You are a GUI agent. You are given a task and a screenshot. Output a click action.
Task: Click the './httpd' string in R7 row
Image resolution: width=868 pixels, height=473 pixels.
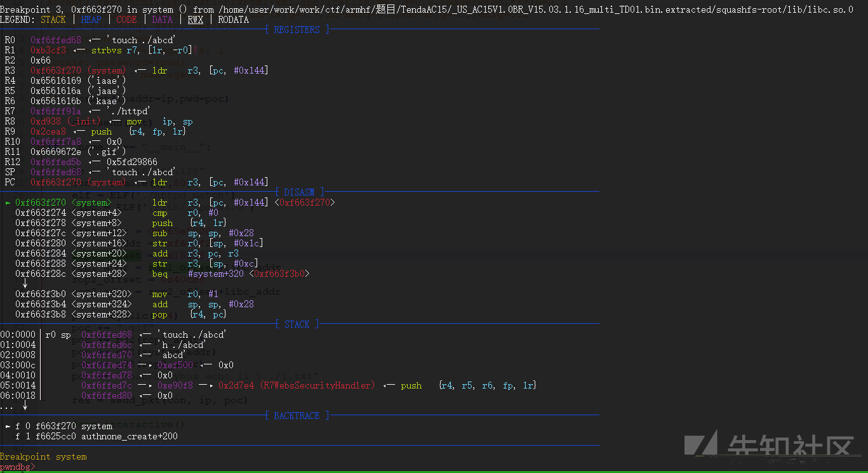pyautogui.click(x=127, y=111)
